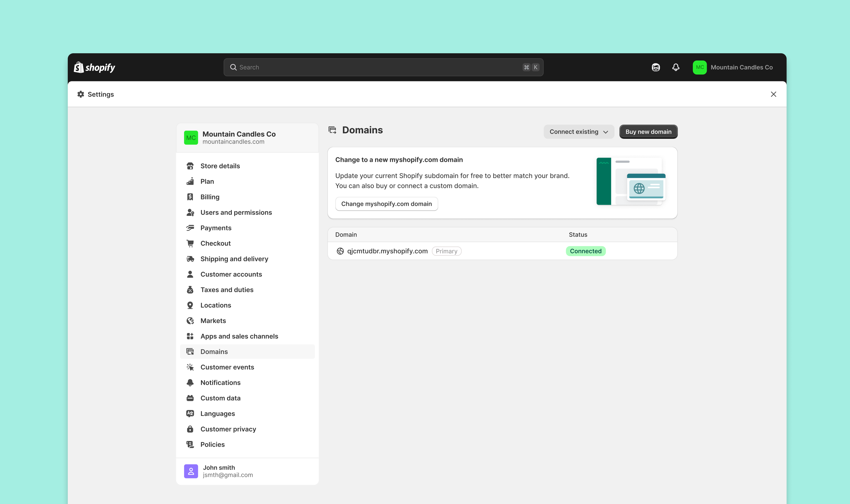Open Payments settings
This screenshot has height=504, width=850.
pos(247,228)
